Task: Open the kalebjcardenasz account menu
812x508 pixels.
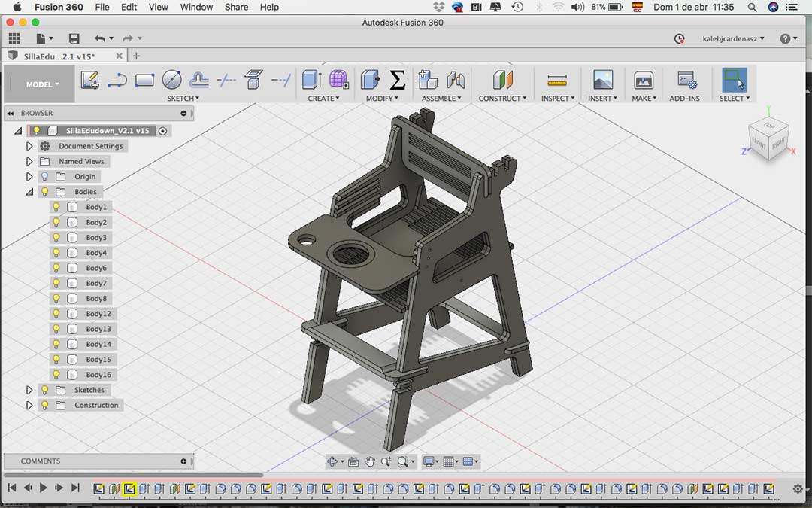Action: click(x=733, y=38)
